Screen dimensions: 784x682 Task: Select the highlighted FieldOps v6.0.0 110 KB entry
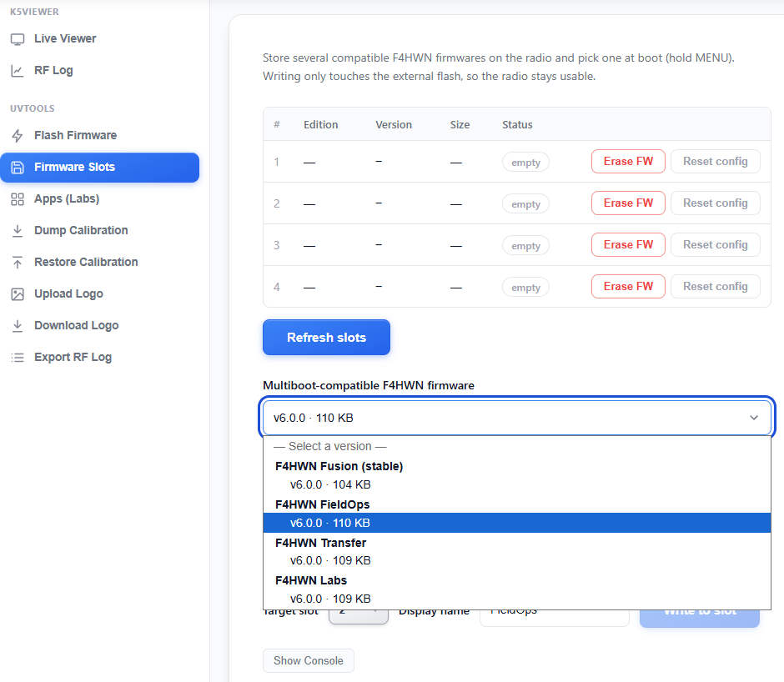[517, 523]
